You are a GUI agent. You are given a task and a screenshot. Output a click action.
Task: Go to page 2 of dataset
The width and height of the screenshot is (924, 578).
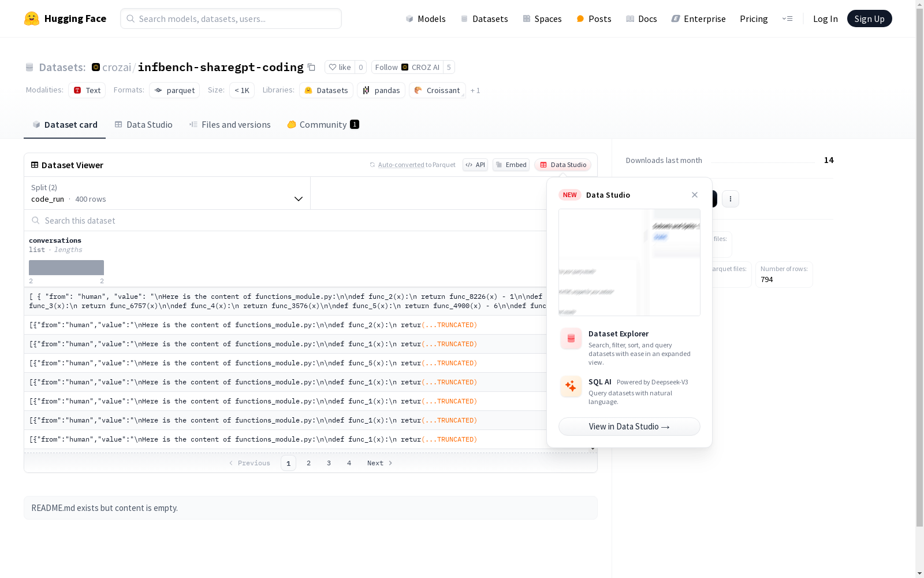click(x=309, y=463)
